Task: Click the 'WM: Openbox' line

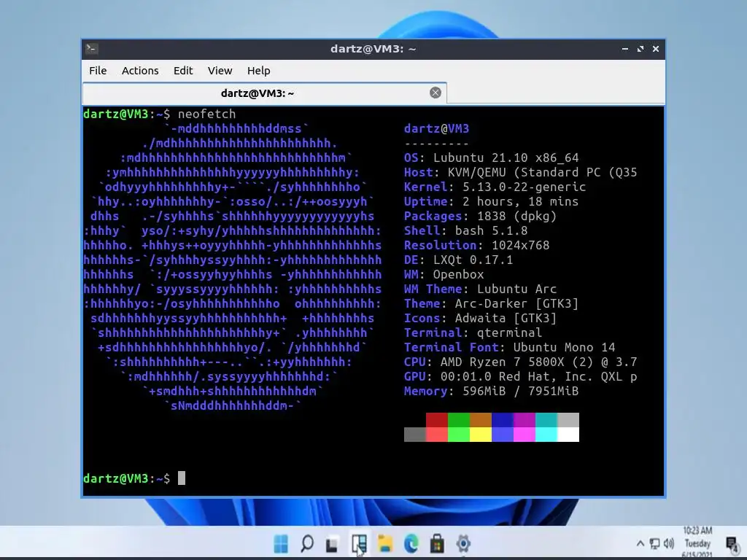Action: click(444, 274)
